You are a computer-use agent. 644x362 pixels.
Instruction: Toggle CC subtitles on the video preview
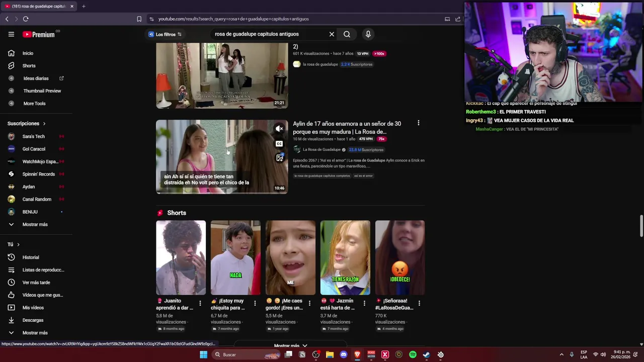pyautogui.click(x=279, y=144)
